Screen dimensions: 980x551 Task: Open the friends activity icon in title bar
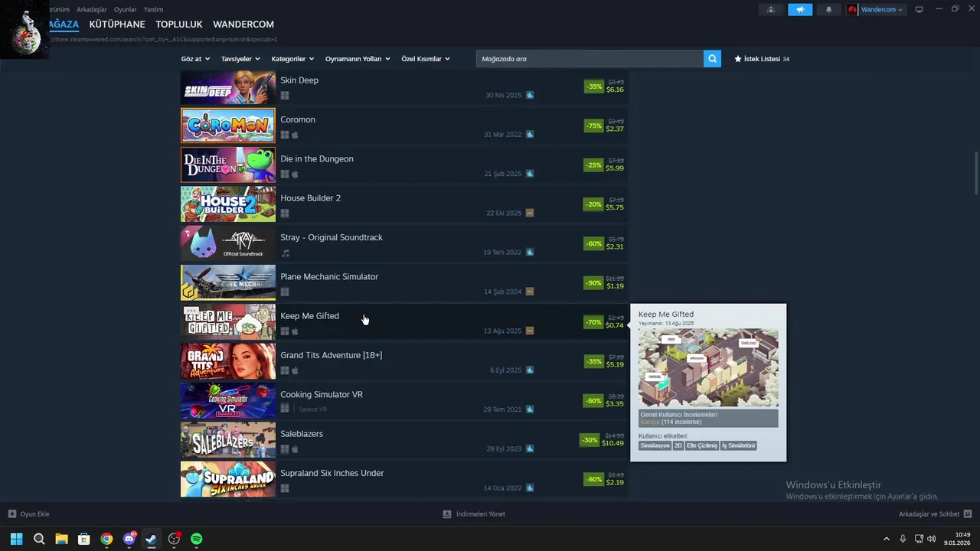pyautogui.click(x=771, y=9)
